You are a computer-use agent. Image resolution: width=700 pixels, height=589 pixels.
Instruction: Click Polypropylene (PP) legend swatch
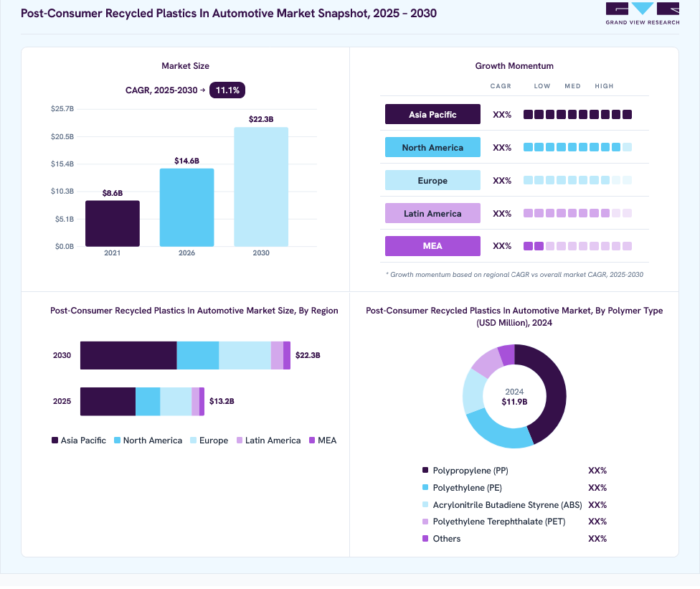click(x=425, y=470)
